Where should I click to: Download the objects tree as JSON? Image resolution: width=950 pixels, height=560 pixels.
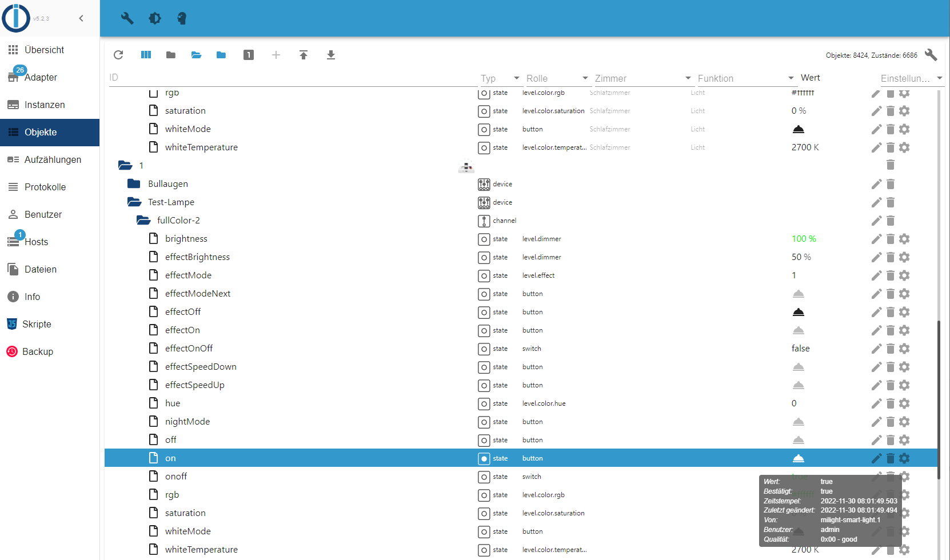331,55
